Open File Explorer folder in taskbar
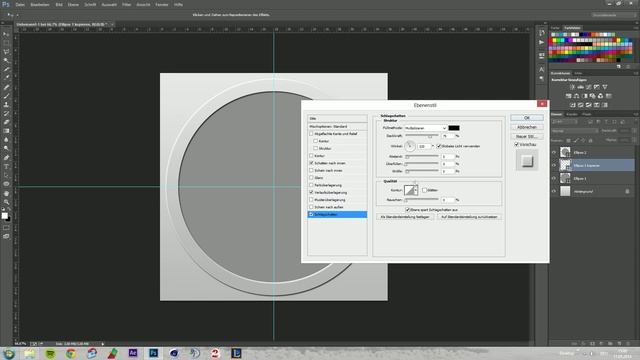The width and height of the screenshot is (640, 360). click(x=29, y=353)
